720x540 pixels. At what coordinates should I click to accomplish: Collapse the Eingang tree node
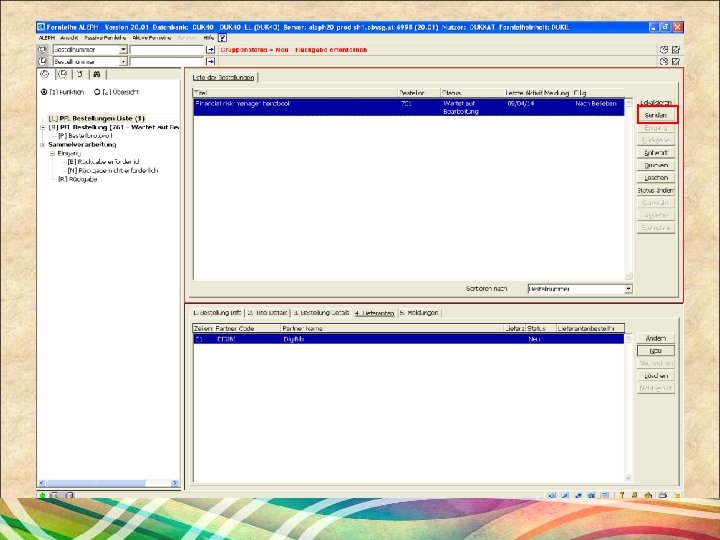[x=52, y=153]
